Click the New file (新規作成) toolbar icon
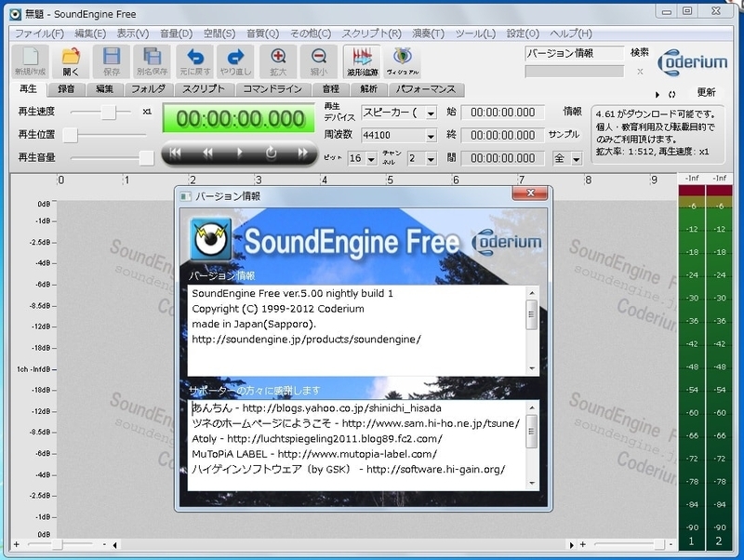 click(30, 61)
